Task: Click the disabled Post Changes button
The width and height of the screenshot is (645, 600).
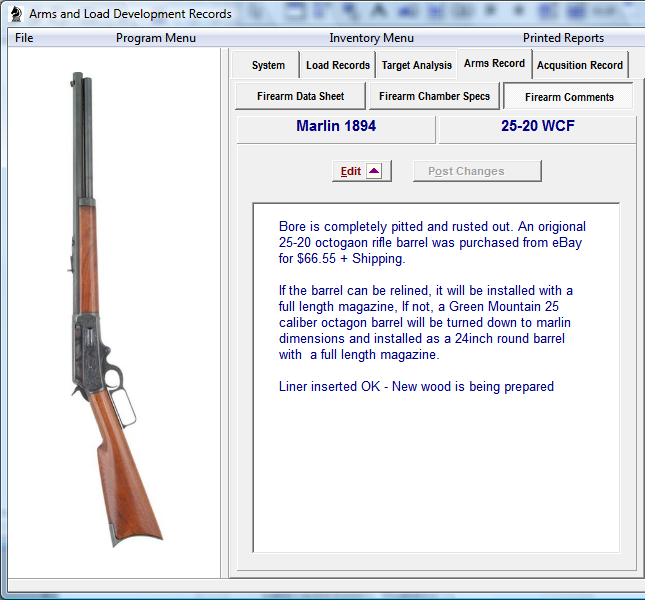Action: pos(477,171)
